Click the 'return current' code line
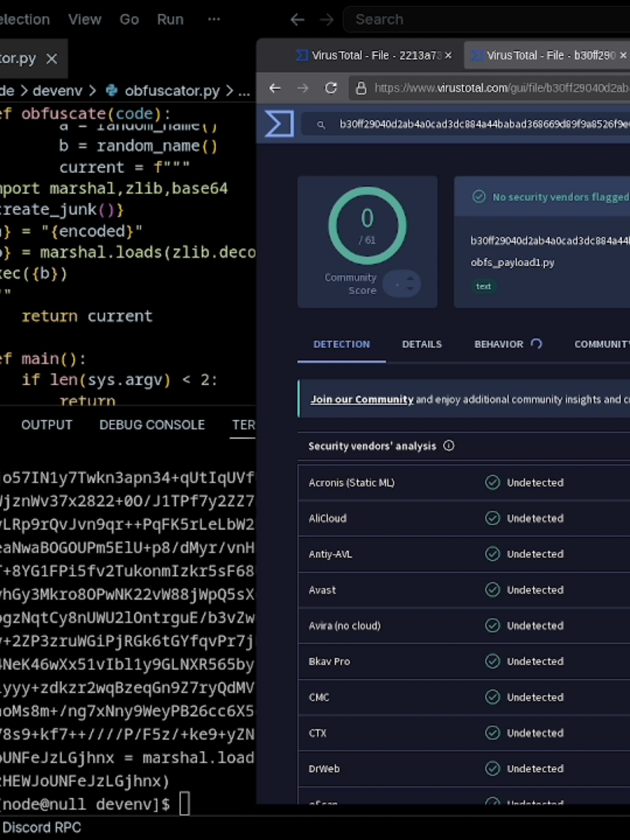Image resolution: width=630 pixels, height=840 pixels. click(x=87, y=316)
